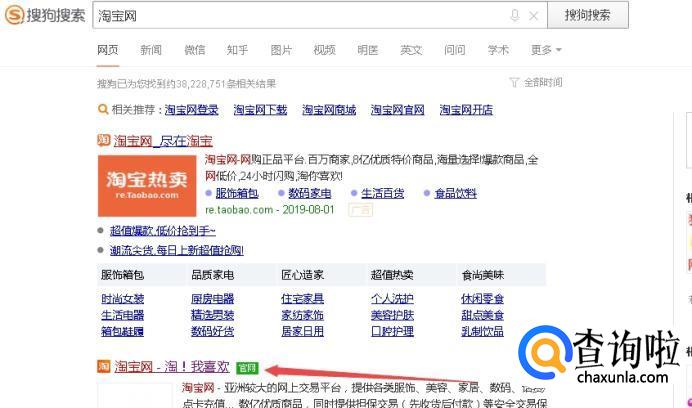The image size is (692, 408).
Task: Open related search 淘宝网官网
Action: click(x=398, y=110)
